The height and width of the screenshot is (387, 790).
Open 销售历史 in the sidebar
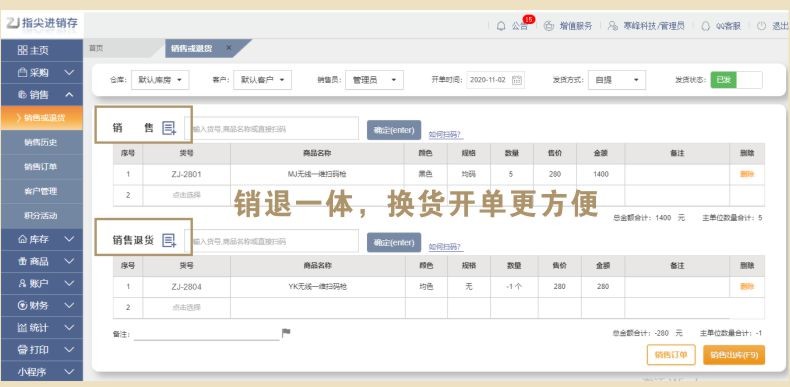pos(42,143)
